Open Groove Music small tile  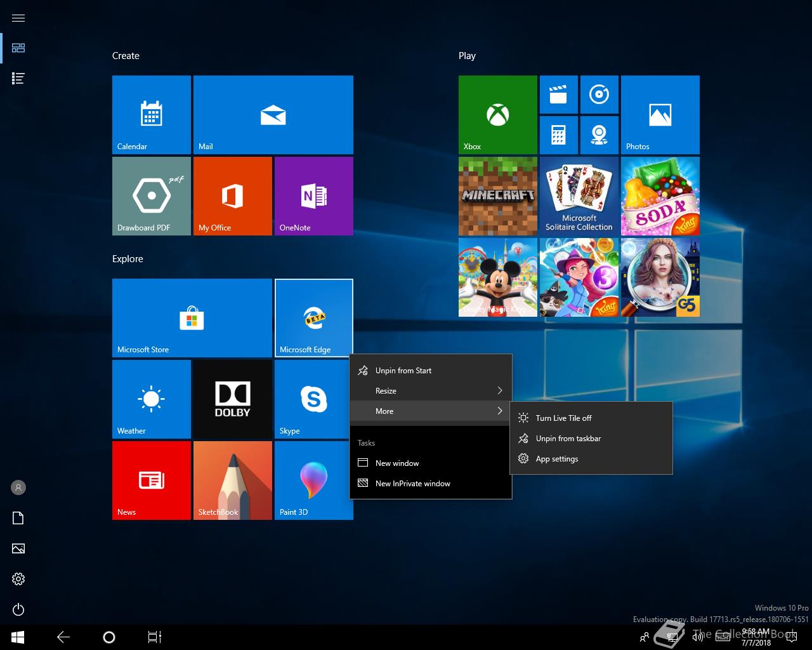point(599,95)
